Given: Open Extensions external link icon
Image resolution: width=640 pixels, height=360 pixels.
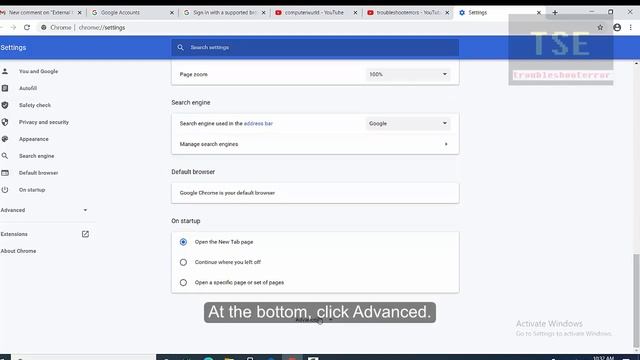Looking at the screenshot, I should click(x=85, y=234).
